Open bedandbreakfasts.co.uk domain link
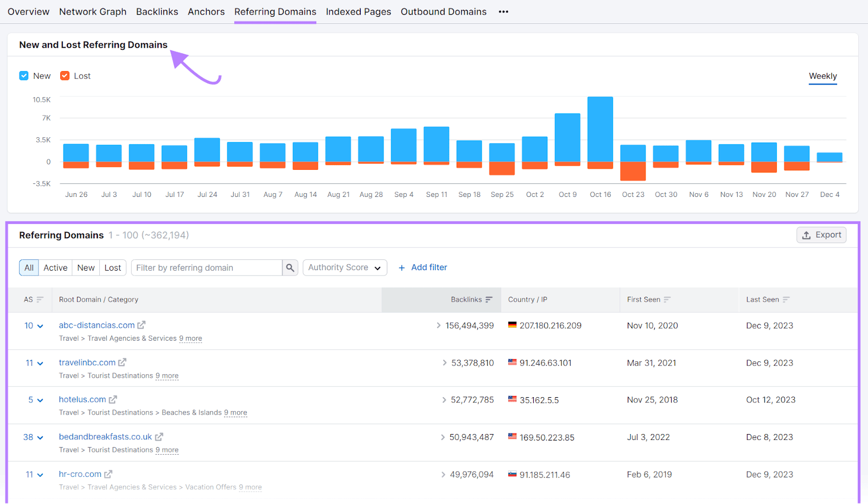Viewport: 868px width, 504px height. coord(105,437)
